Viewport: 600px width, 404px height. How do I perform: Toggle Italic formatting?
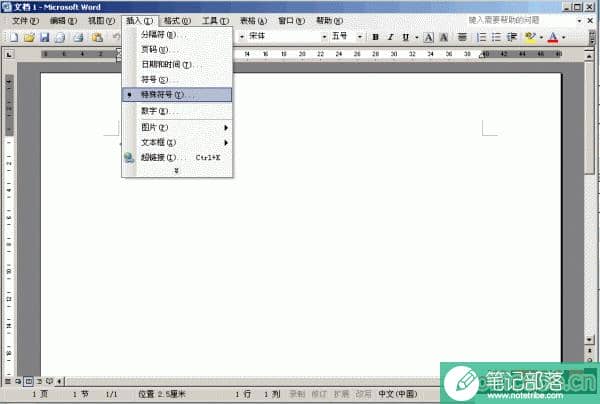coord(390,37)
